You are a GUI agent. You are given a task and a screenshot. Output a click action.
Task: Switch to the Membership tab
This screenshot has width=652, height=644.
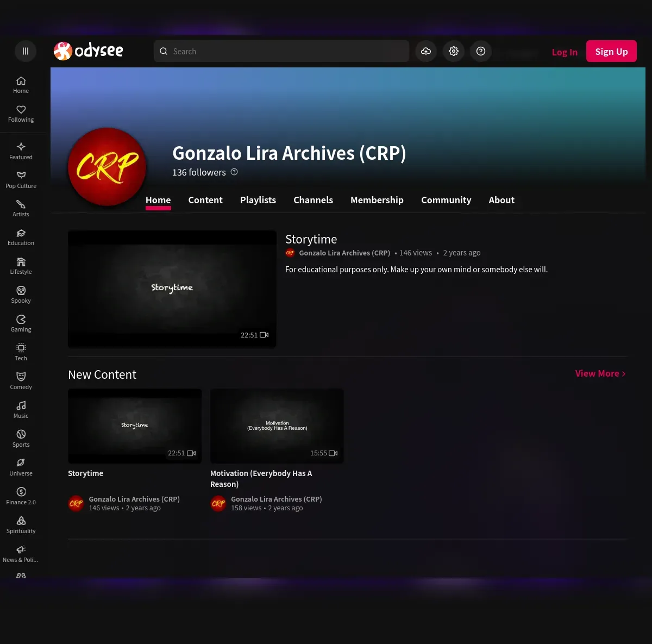pyautogui.click(x=377, y=200)
